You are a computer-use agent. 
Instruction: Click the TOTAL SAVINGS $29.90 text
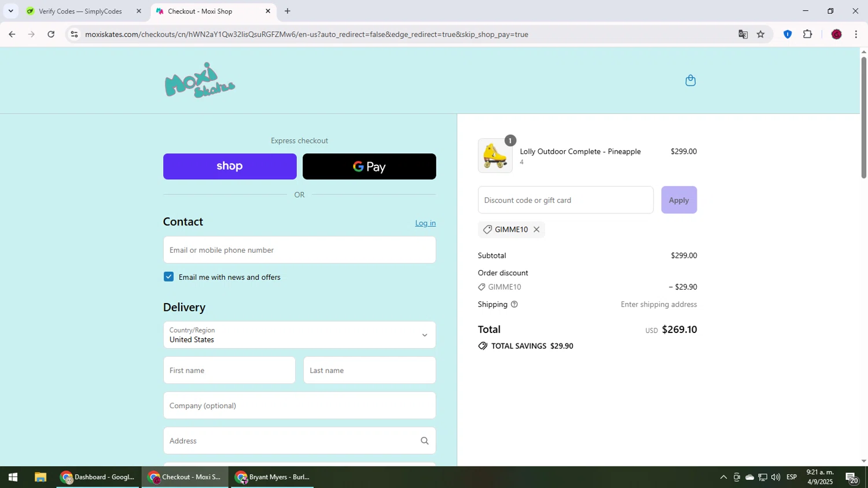tap(532, 346)
